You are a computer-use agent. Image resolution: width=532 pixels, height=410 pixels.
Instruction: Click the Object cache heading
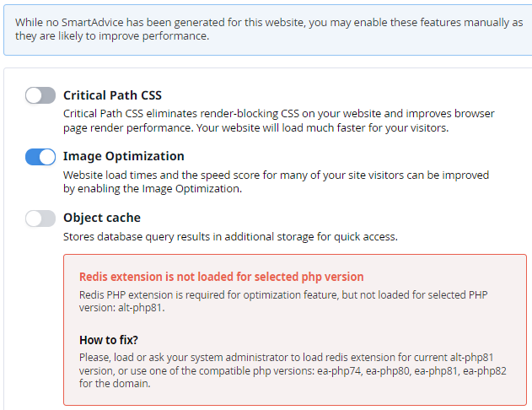pos(101,218)
